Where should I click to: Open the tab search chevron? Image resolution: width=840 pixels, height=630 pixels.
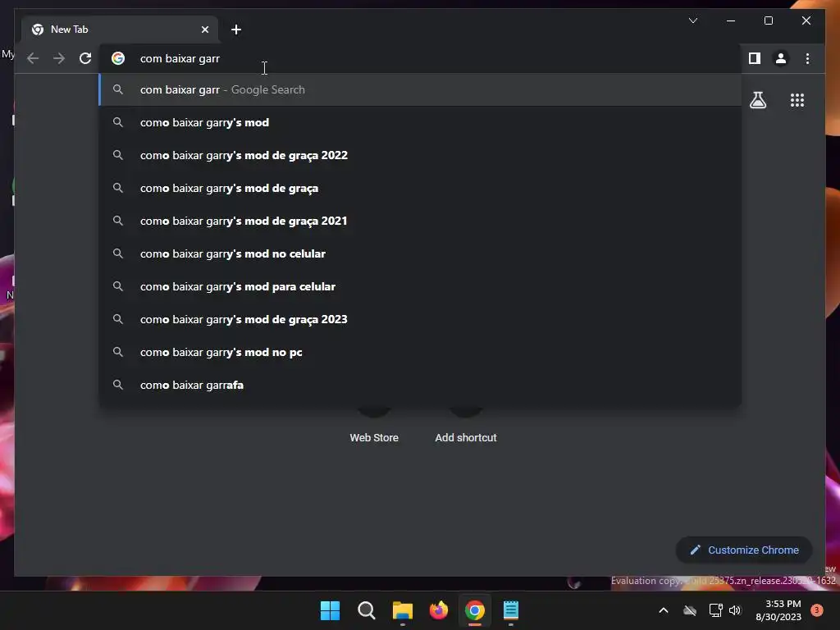693,21
